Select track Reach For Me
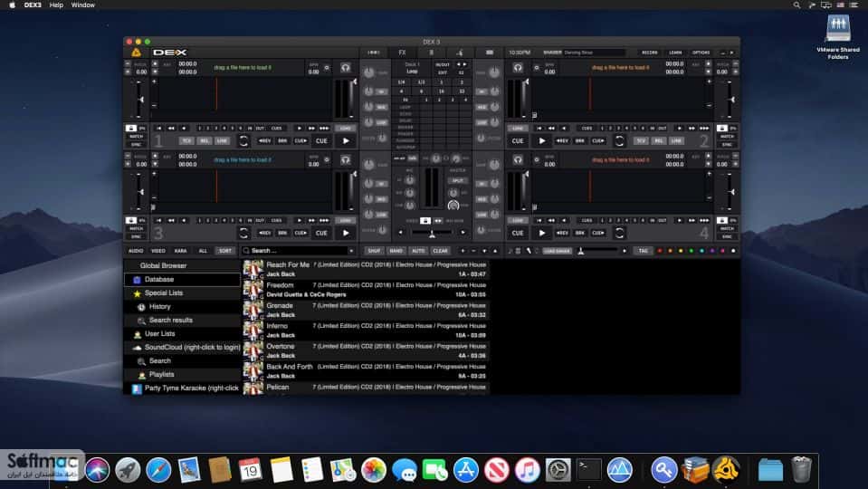868x489 pixels. tap(366, 269)
